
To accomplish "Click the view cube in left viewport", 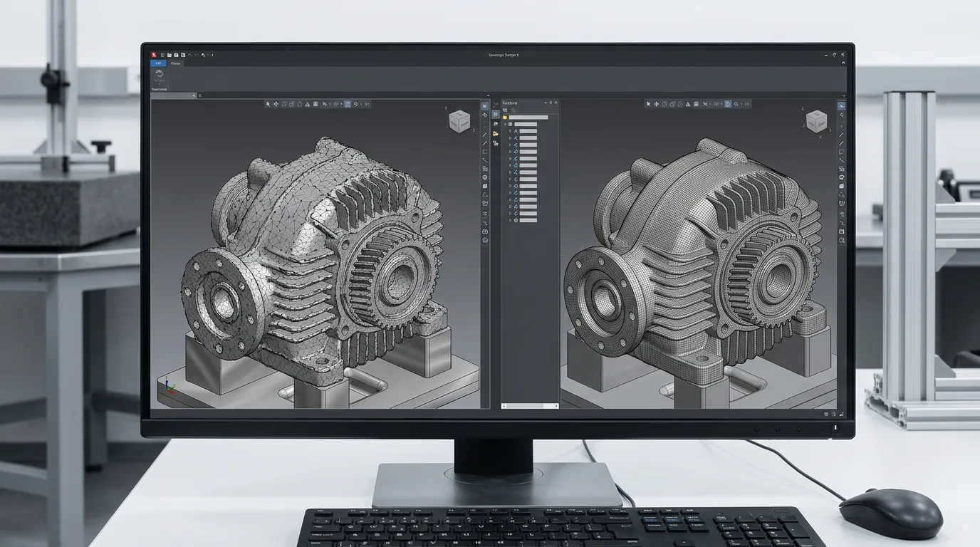I will [x=459, y=122].
